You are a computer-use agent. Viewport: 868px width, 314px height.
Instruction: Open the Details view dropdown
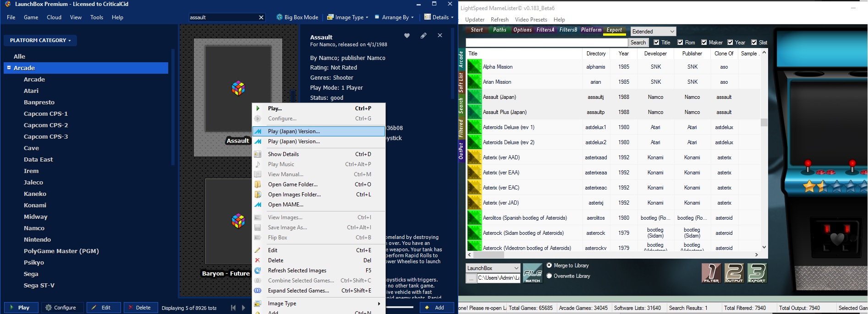pyautogui.click(x=439, y=17)
